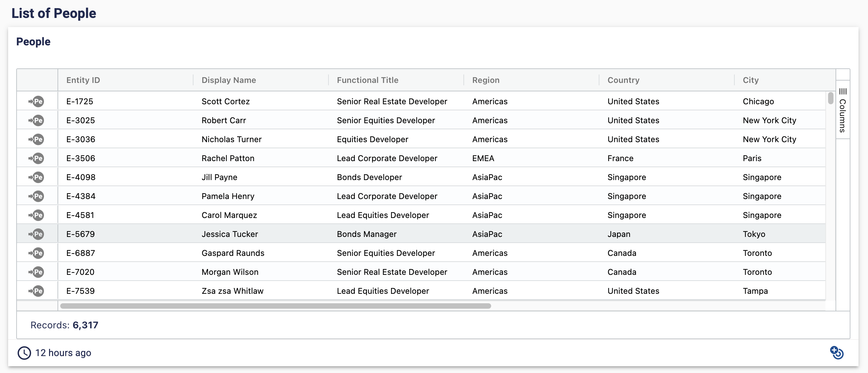Click the name Jill Payne
Screen dimensions: 868x373
220,177
